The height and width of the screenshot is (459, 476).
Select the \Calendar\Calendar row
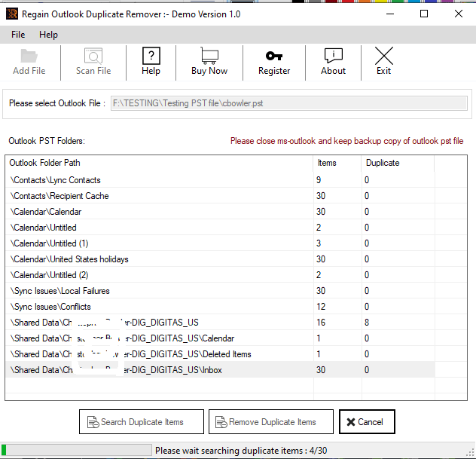coord(220,212)
